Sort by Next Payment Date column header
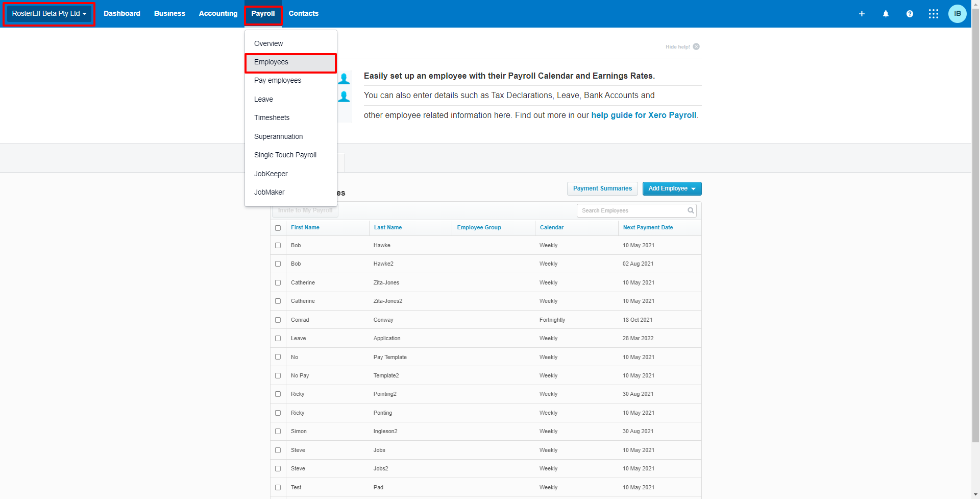Viewport: 980px width, 499px height. [x=648, y=228]
